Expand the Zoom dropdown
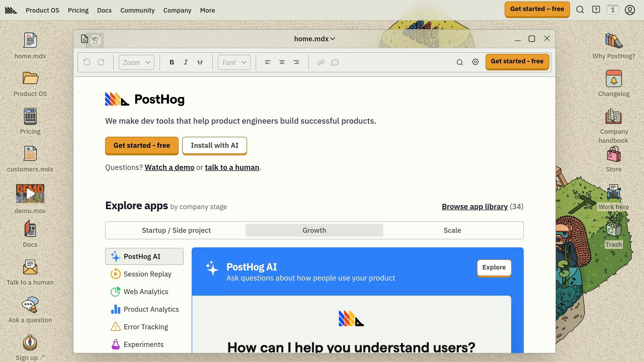The image size is (644, 362). click(136, 62)
